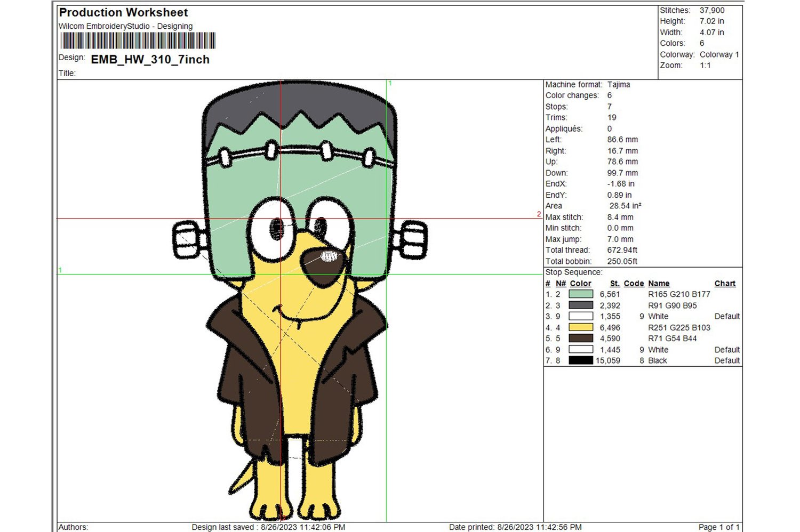Select the EndX value -1.68 in
The image size is (800, 532).
(621, 184)
